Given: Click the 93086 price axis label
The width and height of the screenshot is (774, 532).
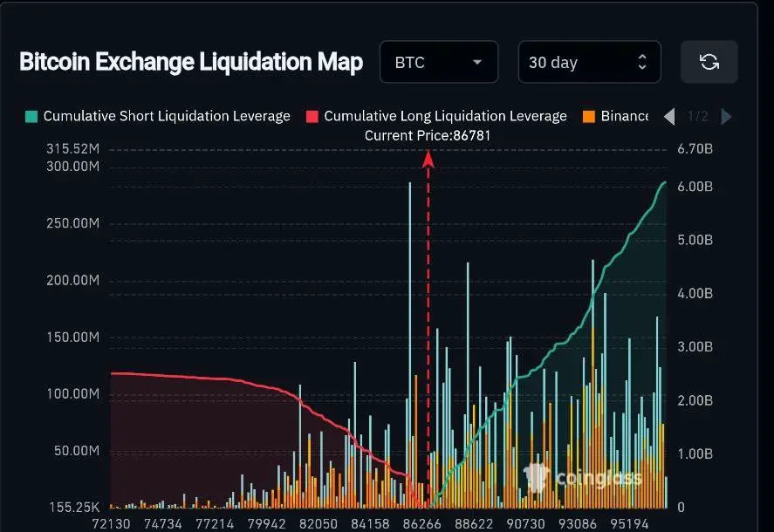Looking at the screenshot, I should pos(578,523).
